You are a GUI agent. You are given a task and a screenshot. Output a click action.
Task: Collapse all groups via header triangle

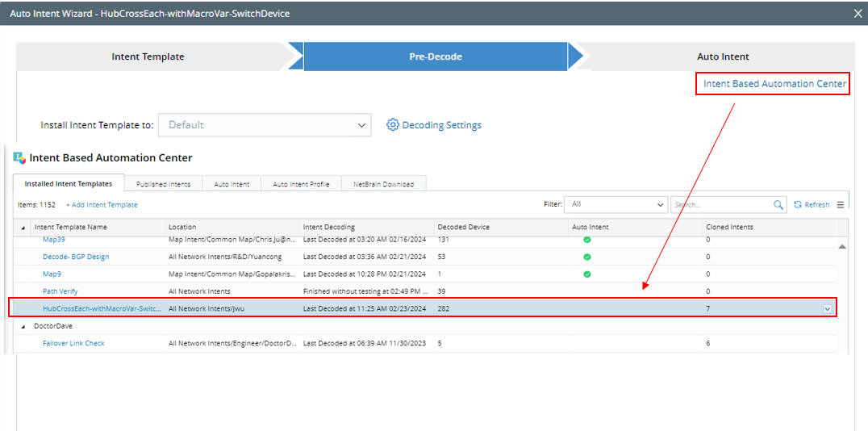point(23,228)
